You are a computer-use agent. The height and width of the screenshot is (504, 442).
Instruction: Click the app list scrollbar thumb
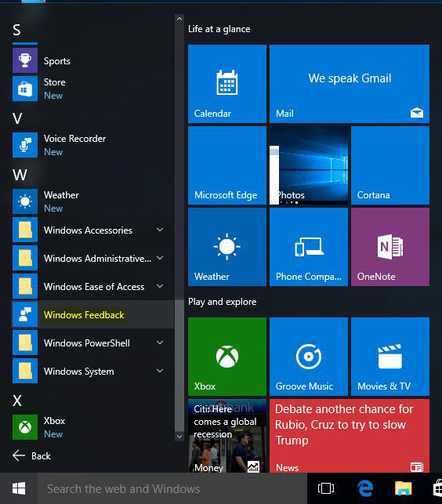coord(179,365)
